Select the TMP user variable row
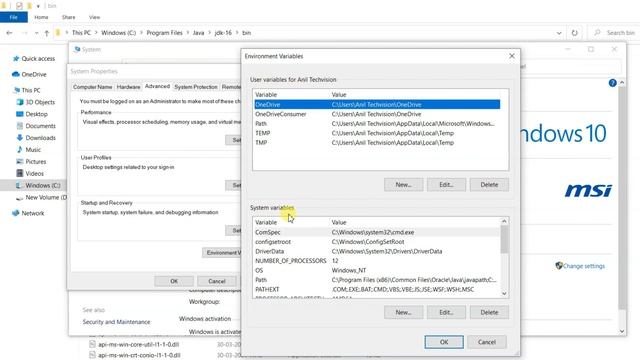Screen dimensions: 640x360 [377, 142]
